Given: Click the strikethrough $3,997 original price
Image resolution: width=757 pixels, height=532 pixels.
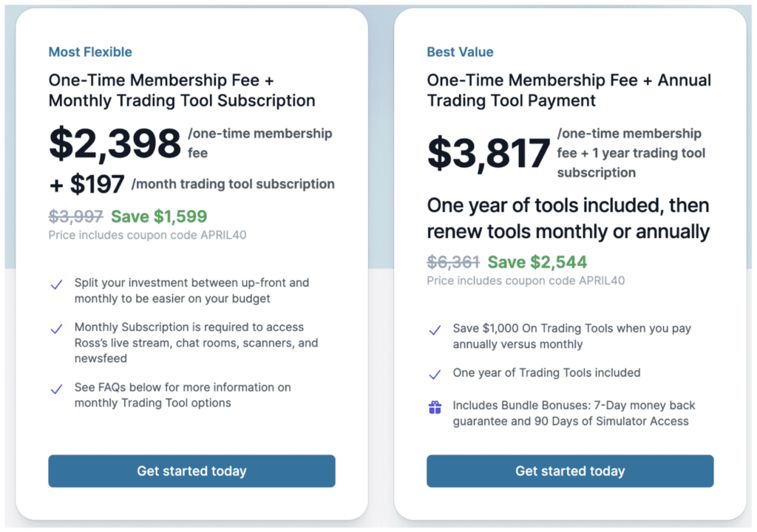Looking at the screenshot, I should [75, 215].
